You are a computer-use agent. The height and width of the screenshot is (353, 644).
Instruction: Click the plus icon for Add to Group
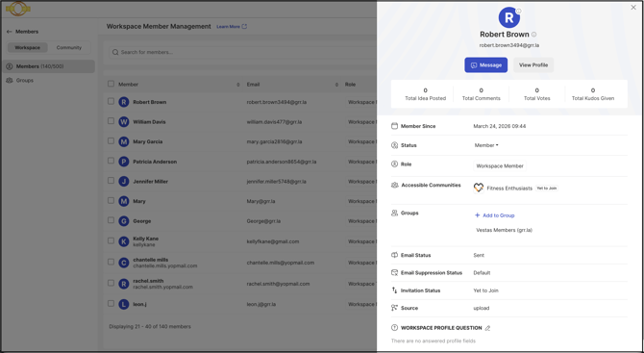pyautogui.click(x=478, y=215)
